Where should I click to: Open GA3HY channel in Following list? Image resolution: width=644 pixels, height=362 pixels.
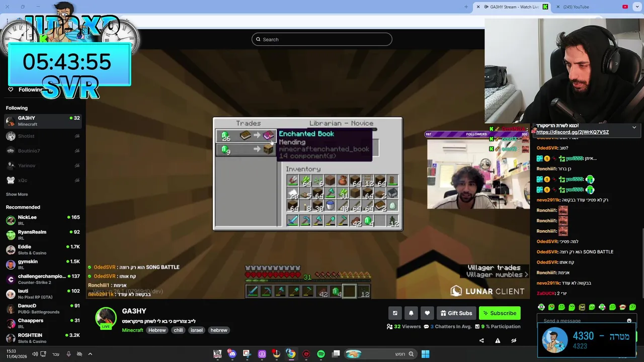pyautogui.click(x=43, y=121)
